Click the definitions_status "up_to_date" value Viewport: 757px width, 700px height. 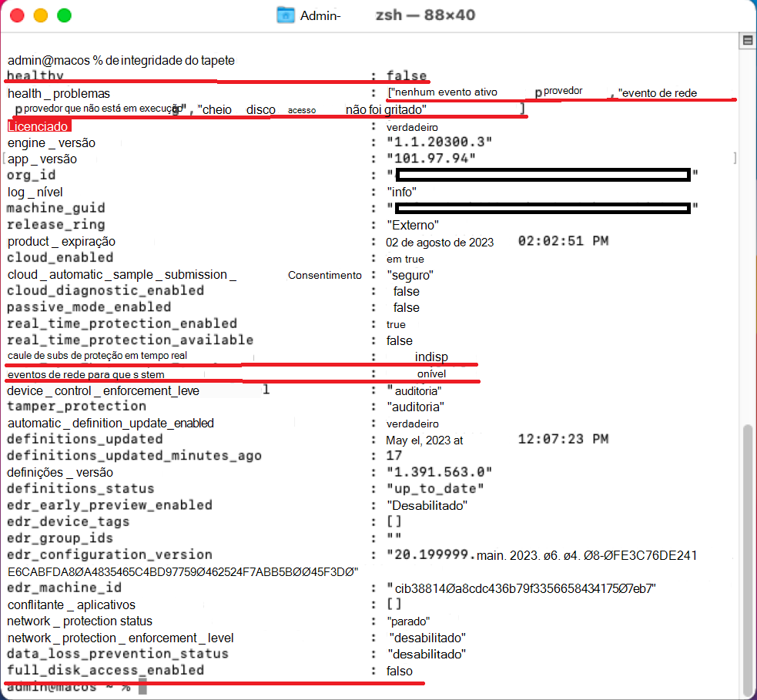click(x=435, y=488)
